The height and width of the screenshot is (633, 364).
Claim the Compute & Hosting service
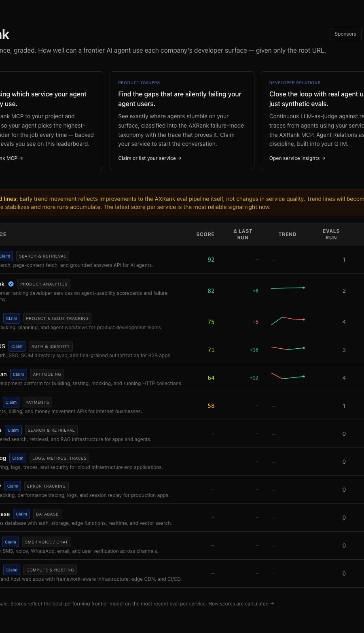(12, 570)
